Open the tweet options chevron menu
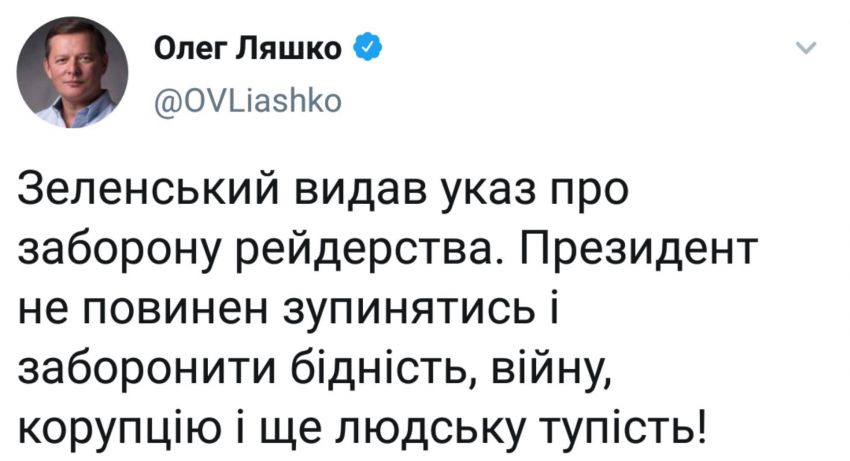 (806, 48)
